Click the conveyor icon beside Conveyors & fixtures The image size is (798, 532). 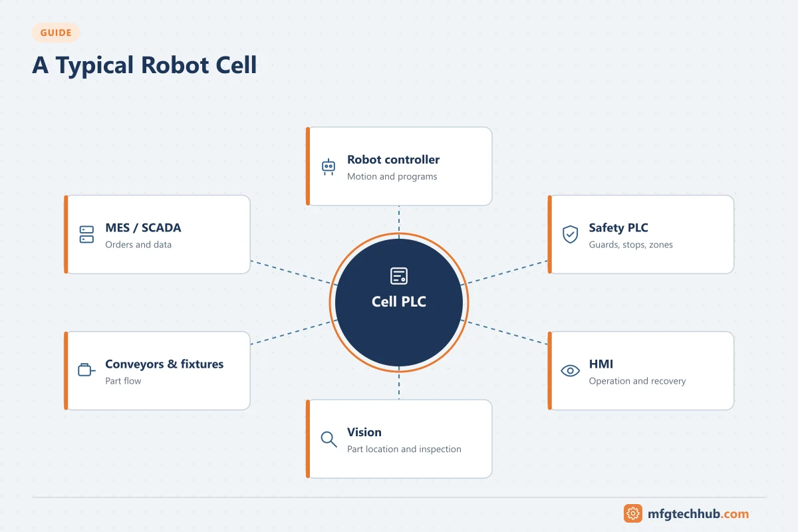point(87,370)
